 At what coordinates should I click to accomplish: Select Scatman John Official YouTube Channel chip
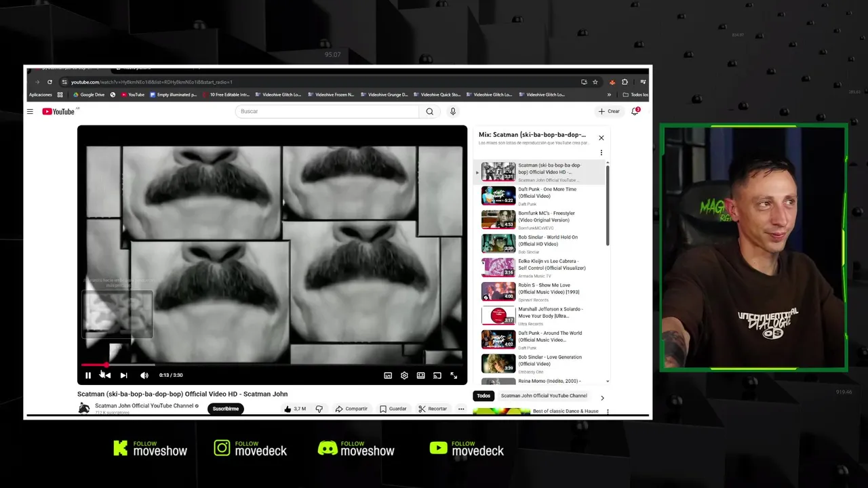[x=544, y=396]
